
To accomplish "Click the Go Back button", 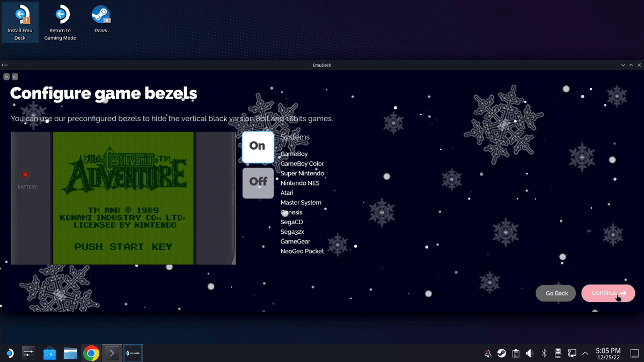I will click(557, 293).
